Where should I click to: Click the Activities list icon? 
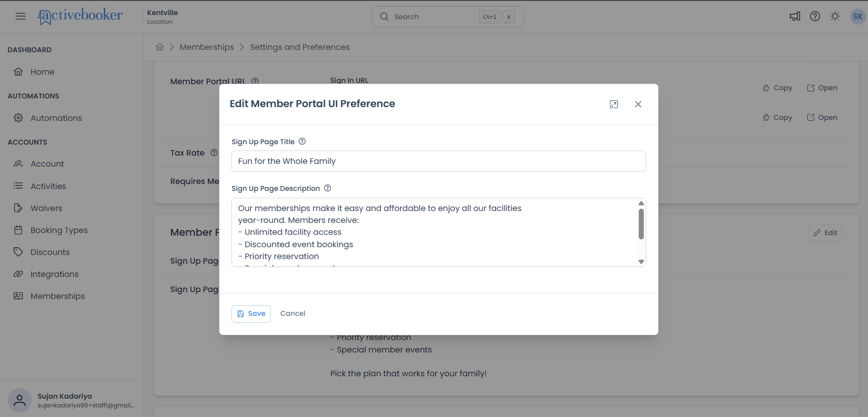click(x=18, y=186)
